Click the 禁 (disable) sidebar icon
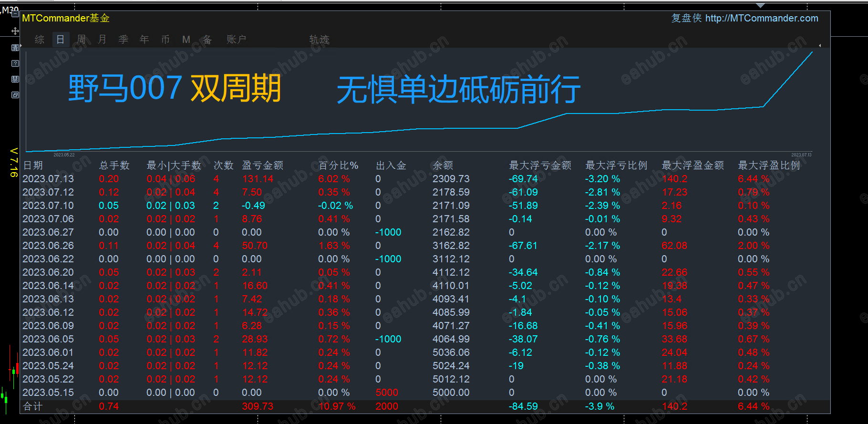868x424 pixels. click(15, 79)
